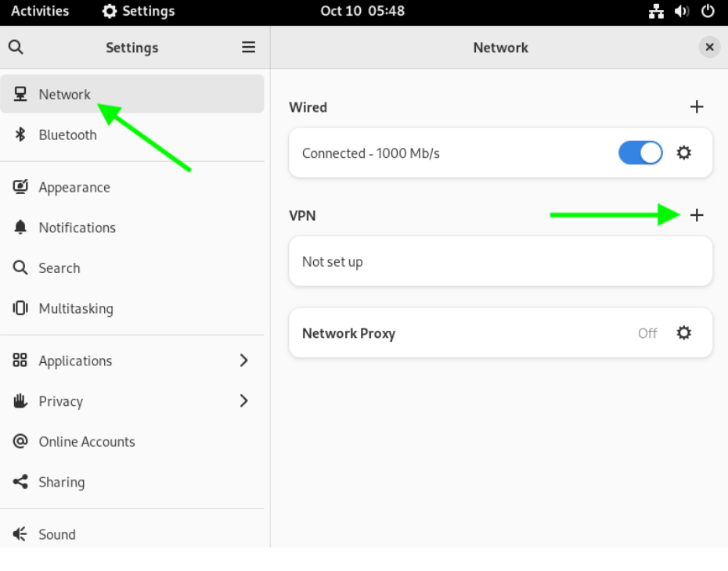Expand the Applications submenu chevron

click(x=243, y=361)
